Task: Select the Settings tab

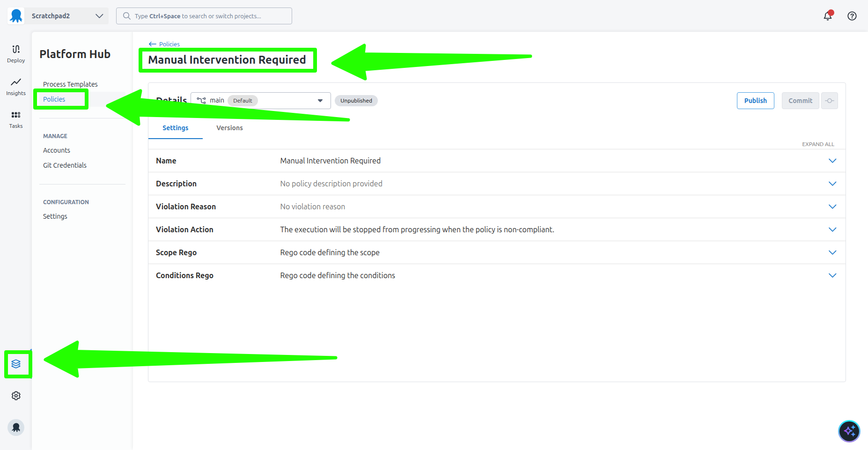Action: (175, 127)
